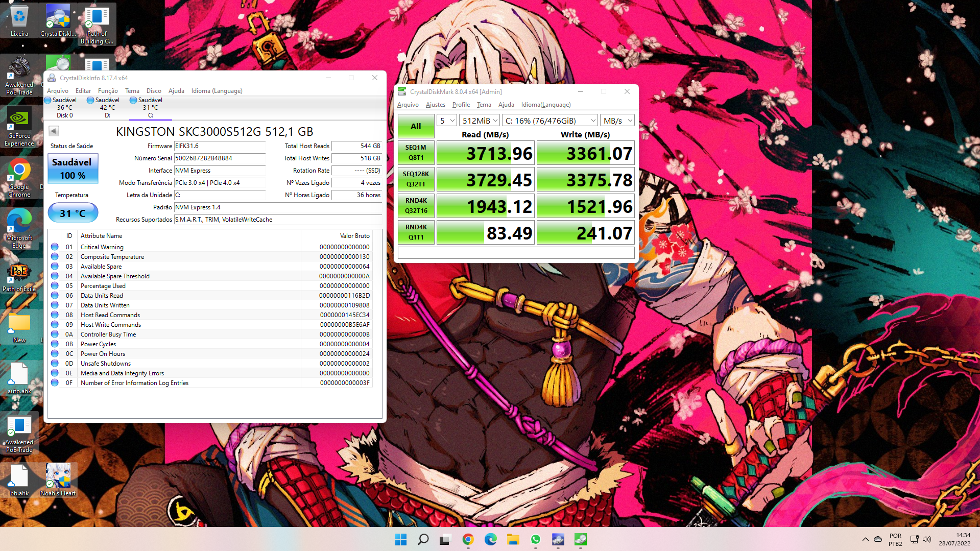Click previous disk arrow in CrystalDiskInfo
The width and height of the screenshot is (980, 551).
pyautogui.click(x=54, y=131)
